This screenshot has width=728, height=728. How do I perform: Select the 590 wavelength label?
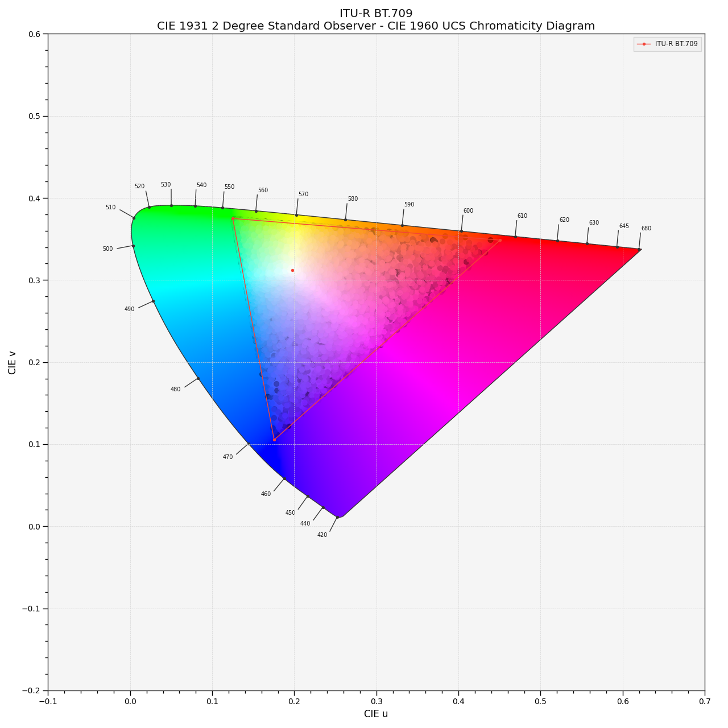(409, 205)
